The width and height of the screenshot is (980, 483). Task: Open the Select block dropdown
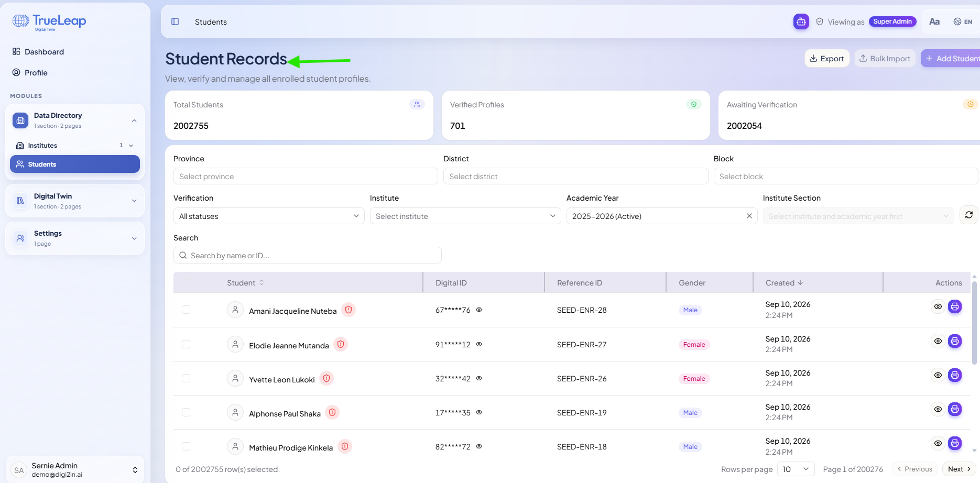[846, 176]
